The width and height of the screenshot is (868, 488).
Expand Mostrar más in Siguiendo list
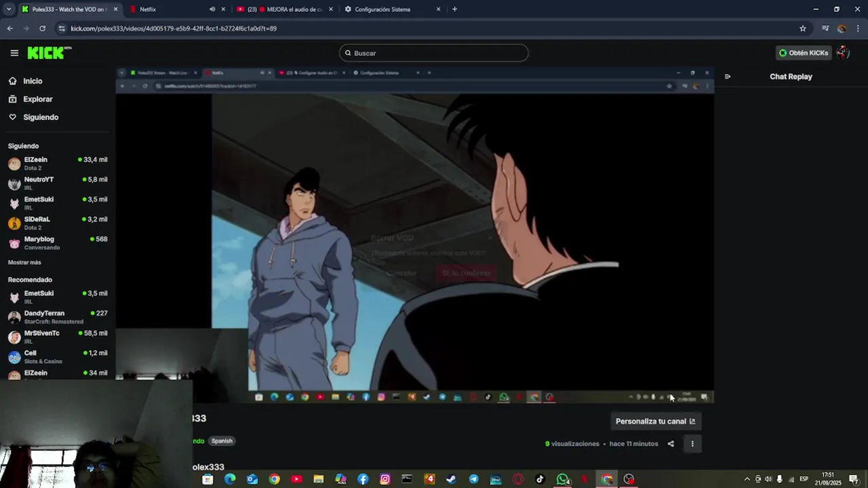(x=24, y=262)
